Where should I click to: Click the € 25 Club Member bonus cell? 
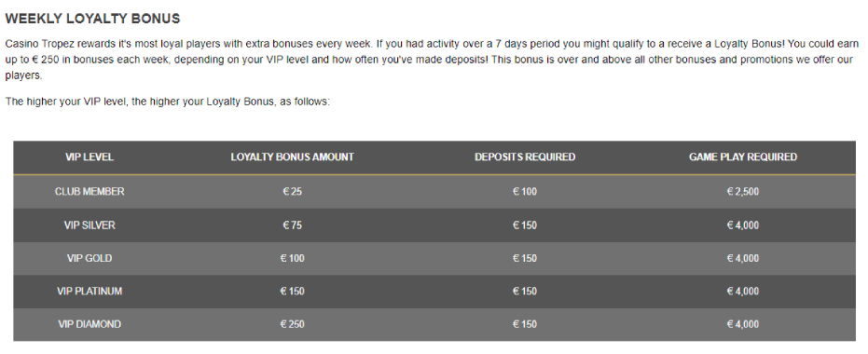293,192
